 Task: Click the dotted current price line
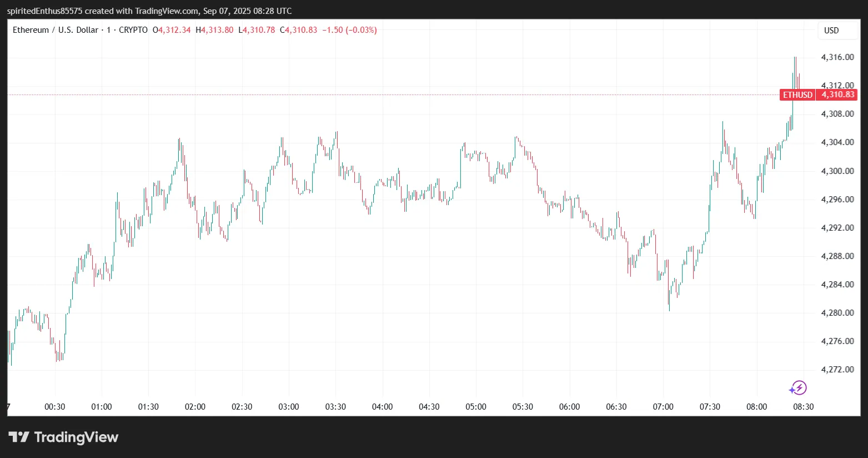[389, 95]
